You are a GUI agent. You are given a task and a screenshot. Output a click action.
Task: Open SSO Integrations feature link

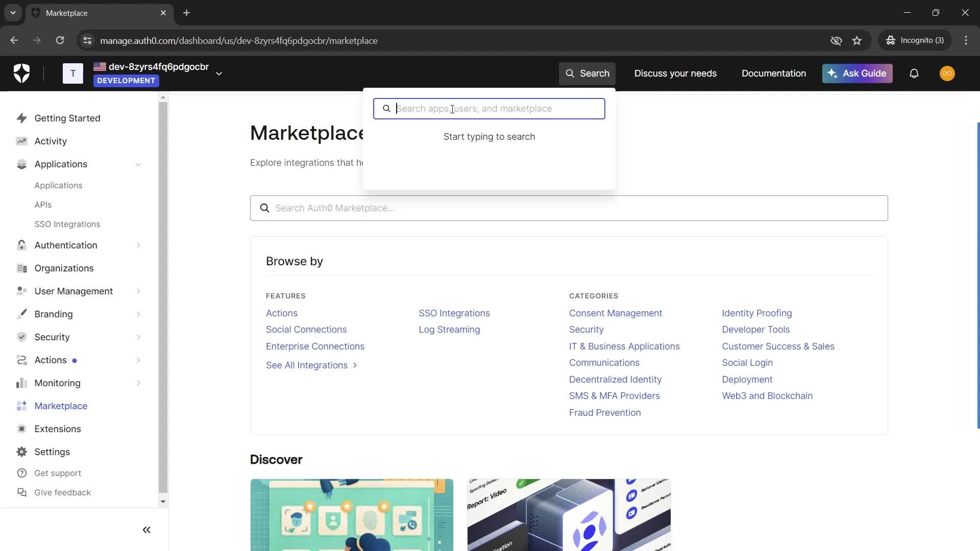[x=454, y=313]
